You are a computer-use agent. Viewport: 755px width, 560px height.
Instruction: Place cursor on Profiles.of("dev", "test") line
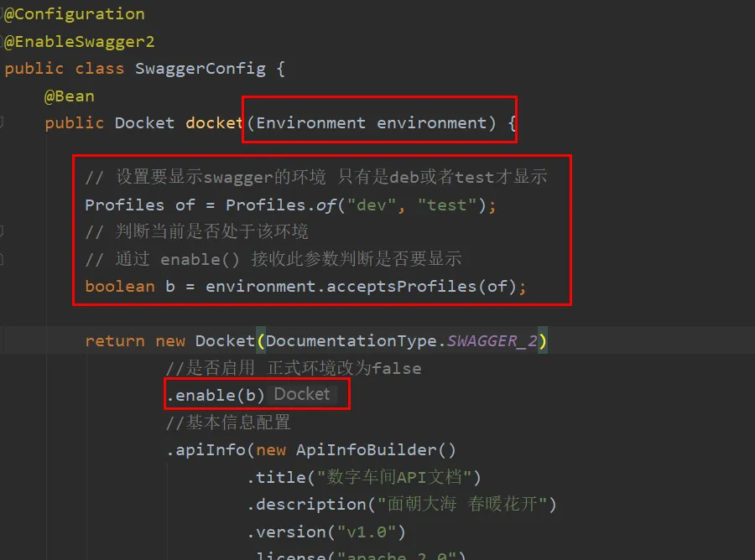(x=290, y=205)
